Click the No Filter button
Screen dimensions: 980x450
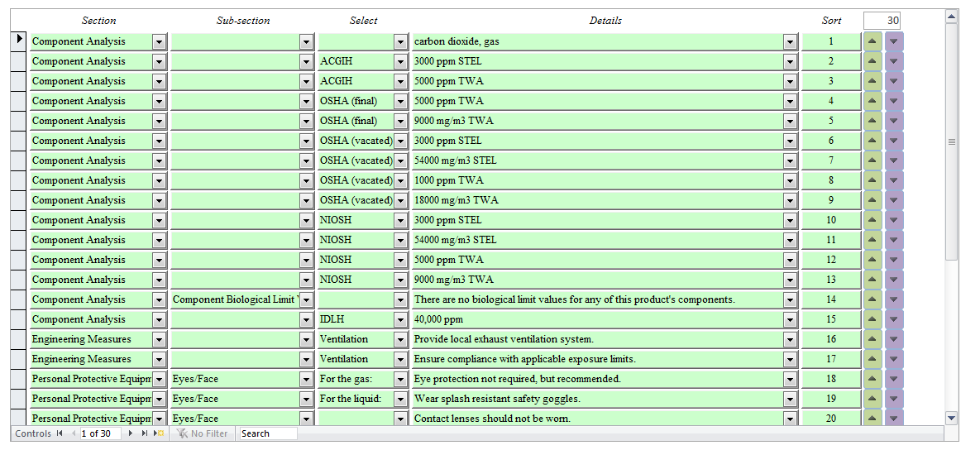[x=202, y=433]
